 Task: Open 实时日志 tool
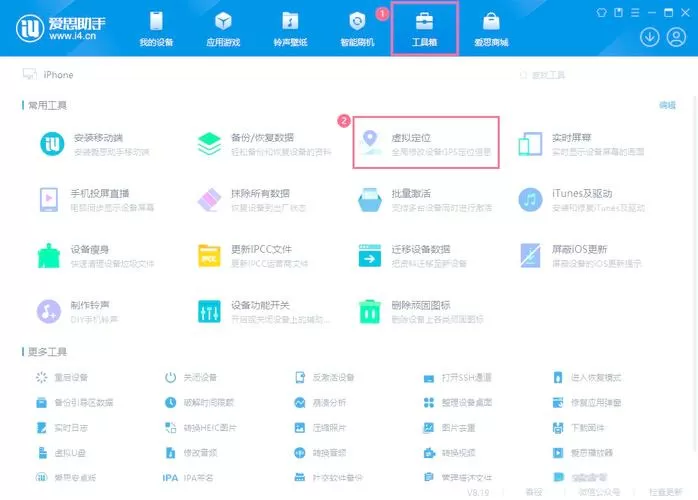coord(62,428)
